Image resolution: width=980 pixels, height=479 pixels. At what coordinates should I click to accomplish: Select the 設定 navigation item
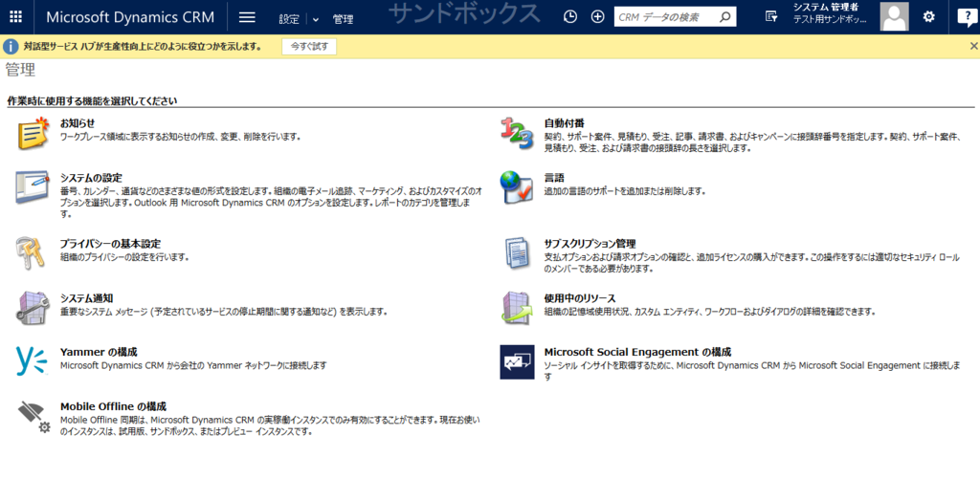[289, 19]
